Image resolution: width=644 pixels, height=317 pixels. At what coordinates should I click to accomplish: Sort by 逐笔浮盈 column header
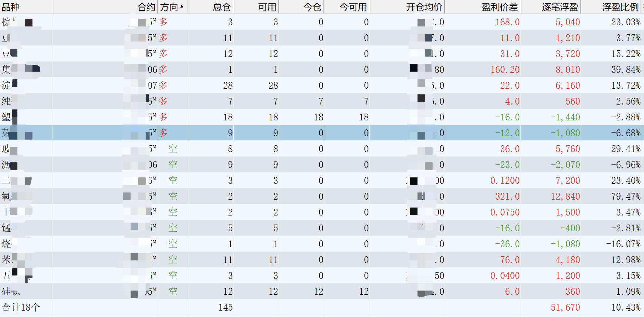[x=560, y=7]
